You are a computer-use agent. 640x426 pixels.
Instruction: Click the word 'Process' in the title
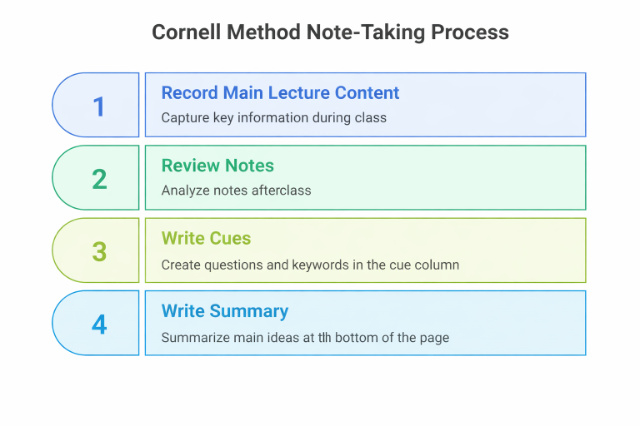(468, 33)
